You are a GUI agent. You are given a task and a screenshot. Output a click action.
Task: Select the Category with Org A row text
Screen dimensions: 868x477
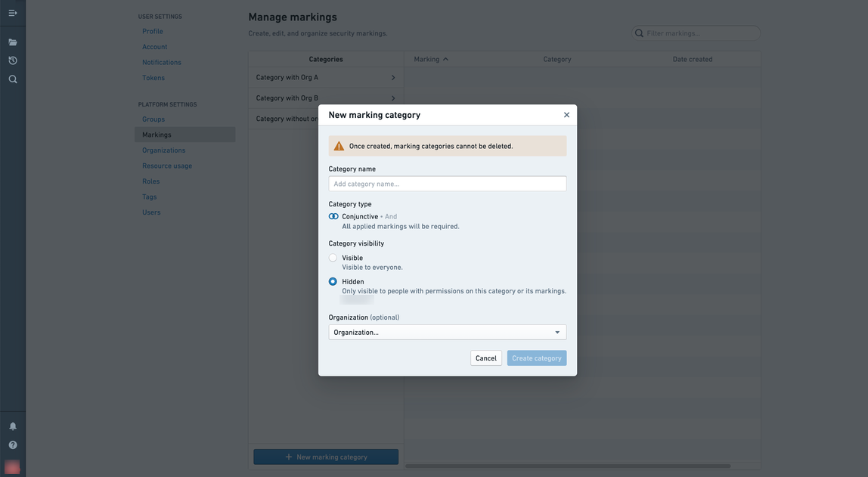click(287, 77)
